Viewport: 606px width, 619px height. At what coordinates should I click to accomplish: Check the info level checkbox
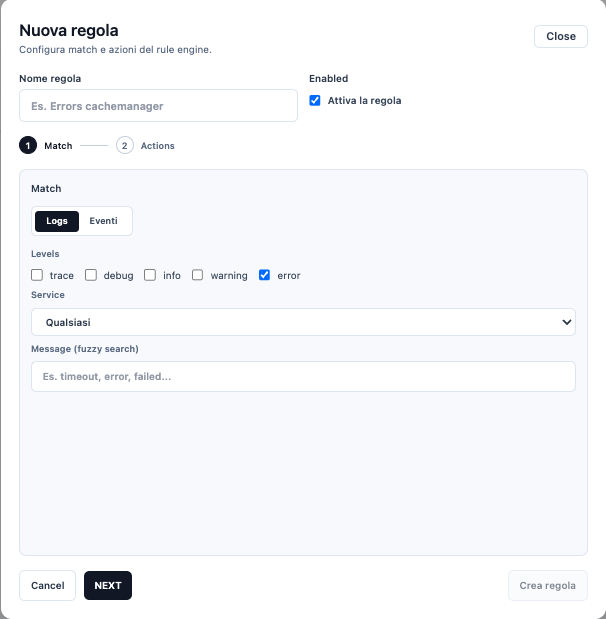coord(150,275)
